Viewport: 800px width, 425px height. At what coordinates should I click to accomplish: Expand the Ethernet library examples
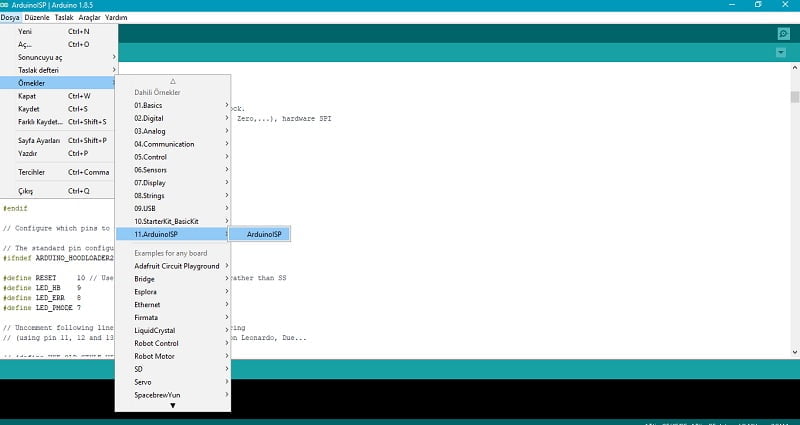(x=173, y=305)
